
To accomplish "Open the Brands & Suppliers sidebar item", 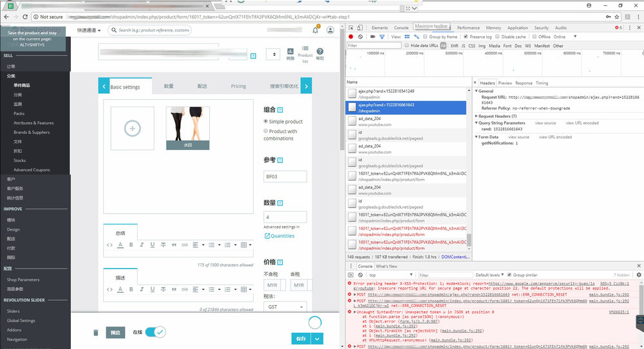I will pyautogui.click(x=32, y=132).
